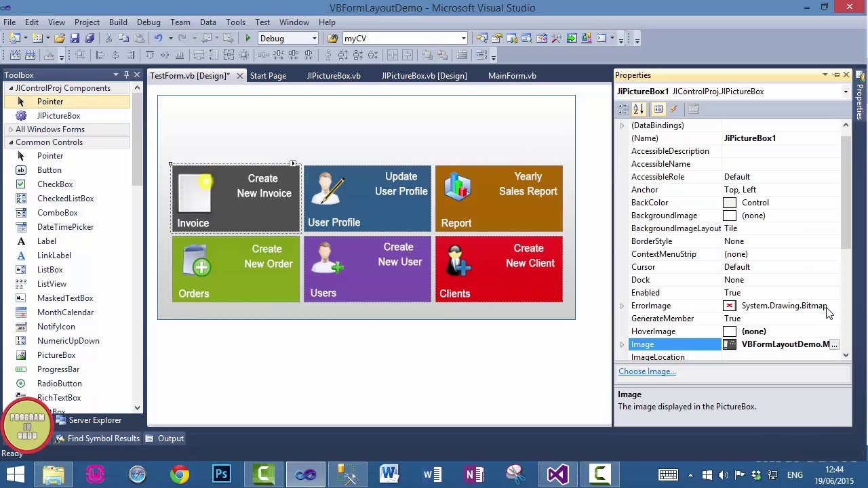Expand the ErrorImage property row
868x488 pixels.
[x=622, y=306]
